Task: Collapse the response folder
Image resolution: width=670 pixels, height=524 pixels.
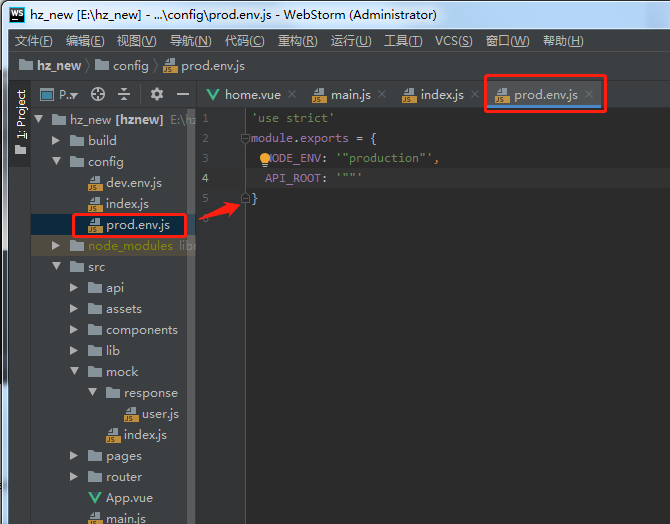Action: 93,392
